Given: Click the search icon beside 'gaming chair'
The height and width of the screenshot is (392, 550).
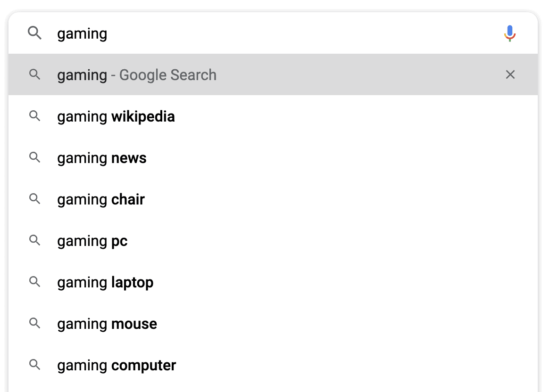Looking at the screenshot, I should point(34,199).
